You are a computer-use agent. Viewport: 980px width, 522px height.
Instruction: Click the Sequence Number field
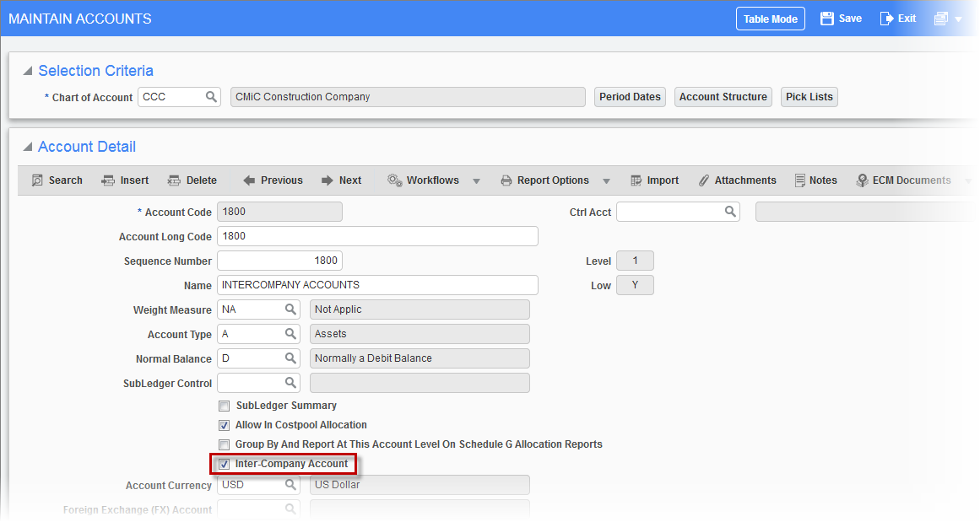point(279,261)
